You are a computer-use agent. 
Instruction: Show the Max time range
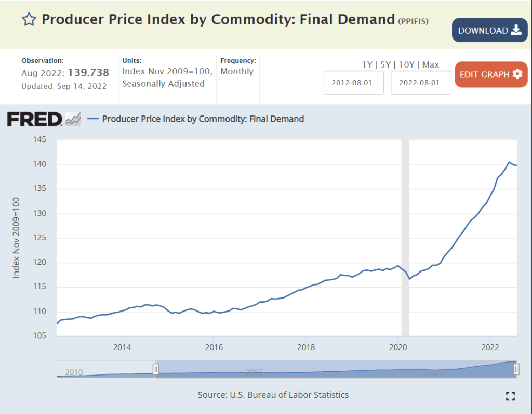click(431, 65)
